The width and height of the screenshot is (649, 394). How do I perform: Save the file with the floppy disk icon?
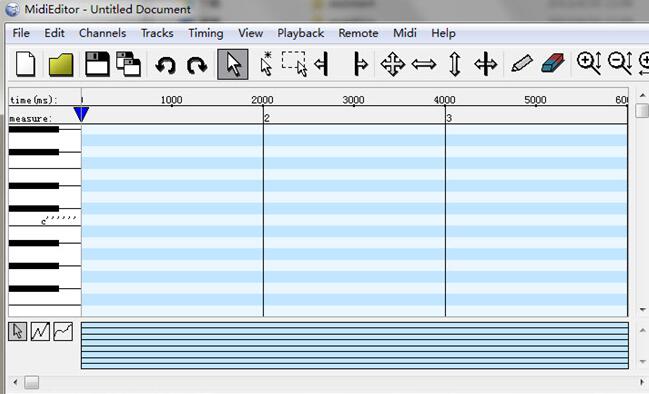coord(97,64)
